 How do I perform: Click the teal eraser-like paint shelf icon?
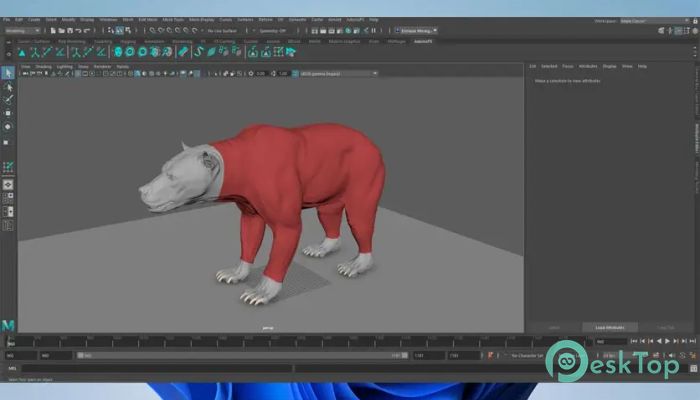183,52
